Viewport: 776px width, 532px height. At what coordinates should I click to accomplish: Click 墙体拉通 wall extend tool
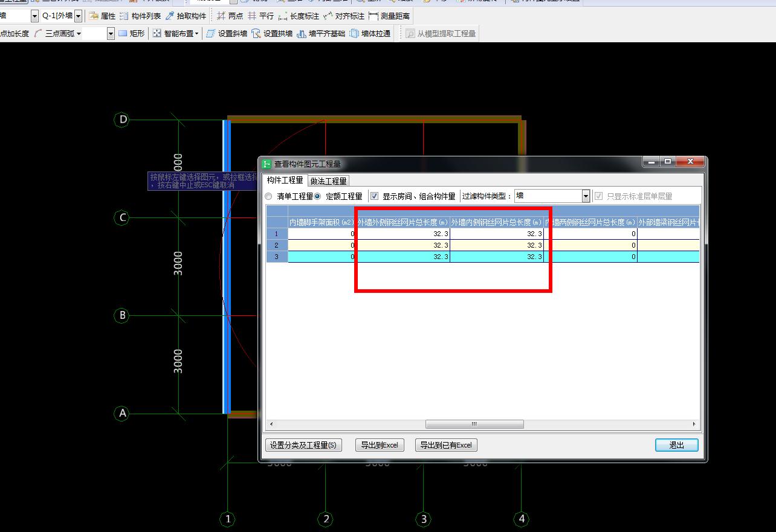[x=370, y=34]
